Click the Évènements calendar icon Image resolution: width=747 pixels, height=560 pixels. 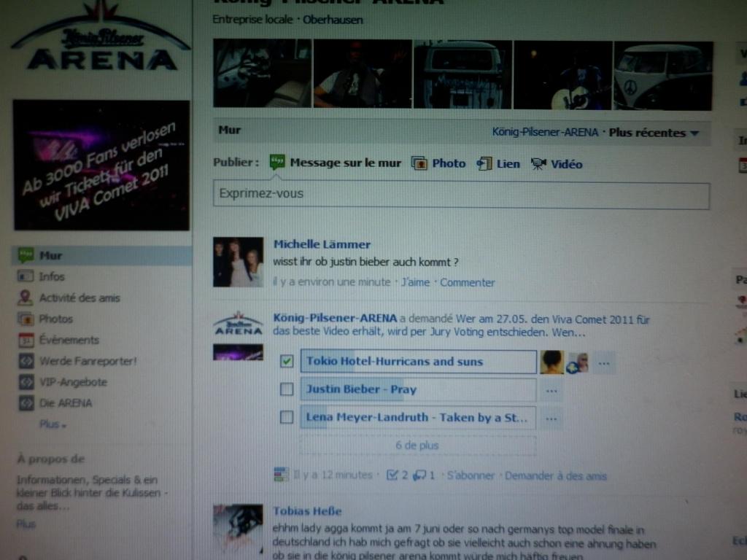coord(26,340)
